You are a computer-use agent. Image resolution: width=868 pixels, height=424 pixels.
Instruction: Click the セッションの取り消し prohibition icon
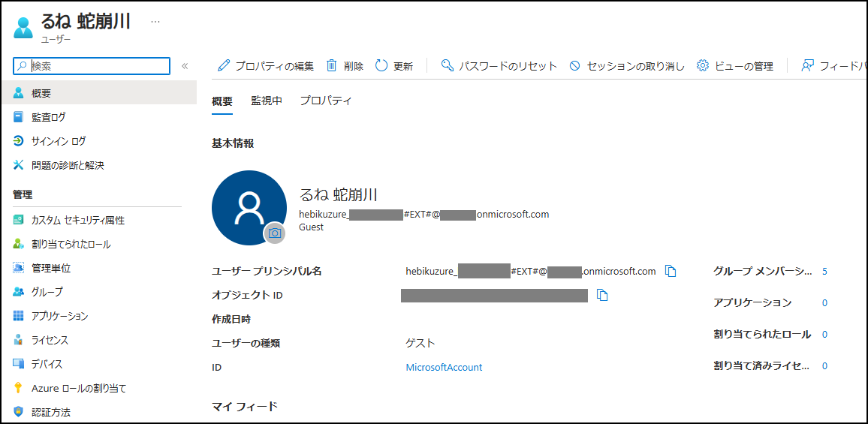(x=575, y=66)
